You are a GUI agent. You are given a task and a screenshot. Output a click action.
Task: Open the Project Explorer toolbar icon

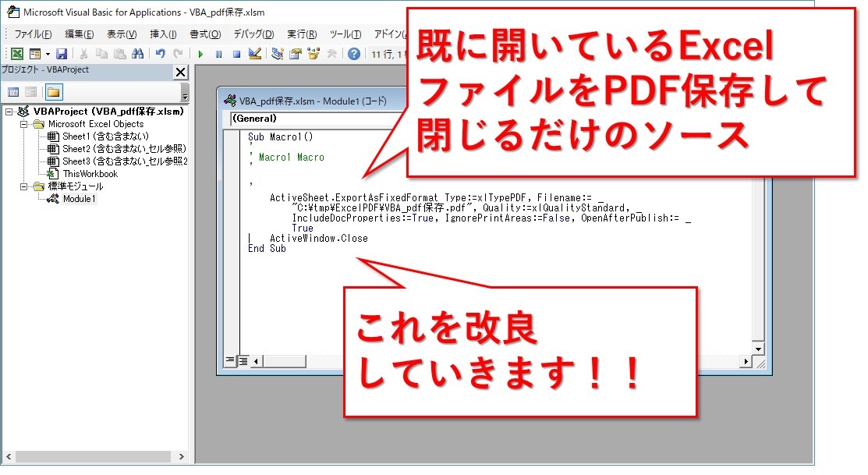click(278, 54)
